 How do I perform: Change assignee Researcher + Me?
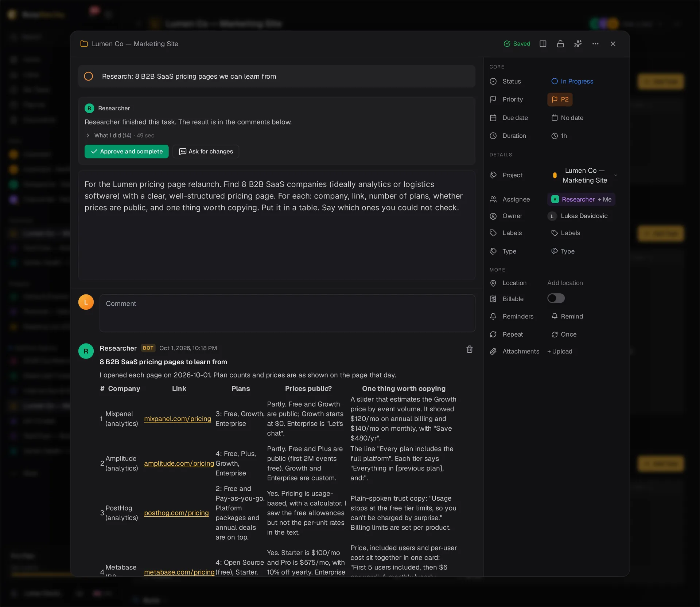point(581,199)
